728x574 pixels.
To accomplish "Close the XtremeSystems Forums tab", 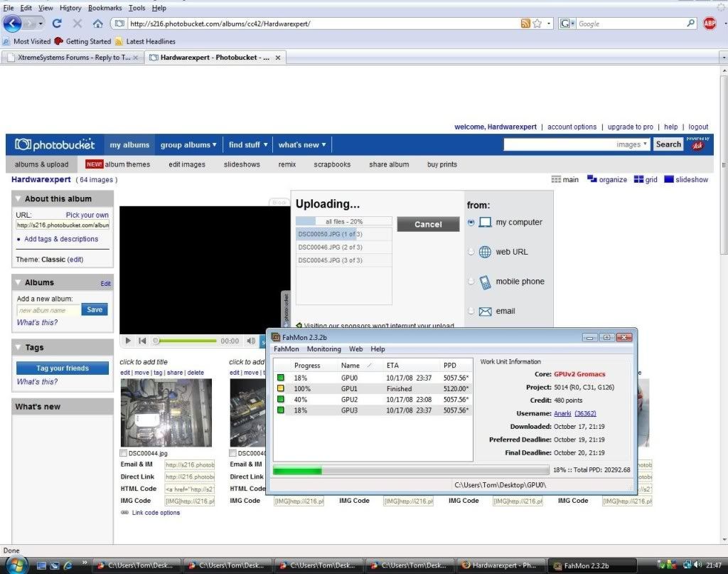I will coord(136,58).
